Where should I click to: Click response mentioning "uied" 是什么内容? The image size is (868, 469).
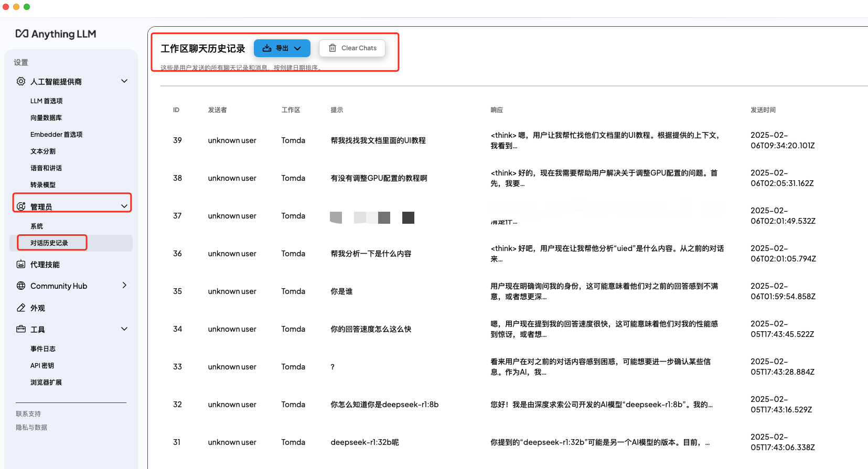607,254
